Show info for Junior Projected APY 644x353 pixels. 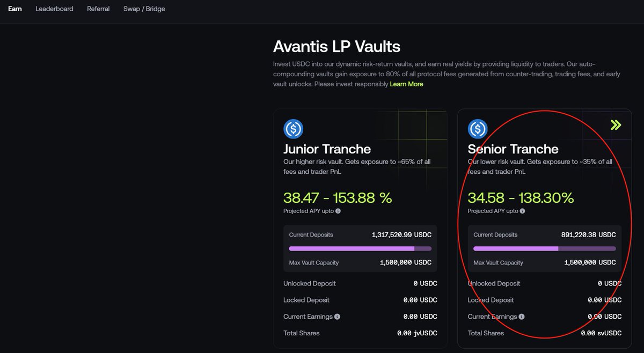pyautogui.click(x=338, y=211)
